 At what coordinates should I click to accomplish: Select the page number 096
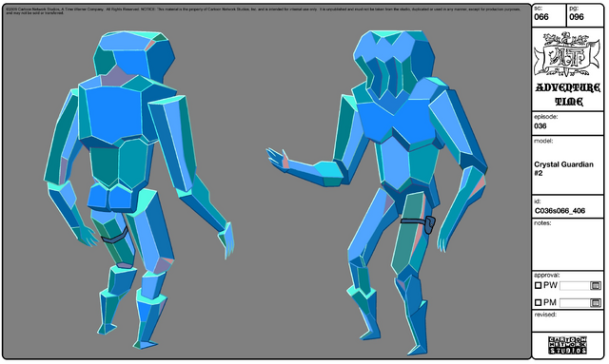click(577, 17)
